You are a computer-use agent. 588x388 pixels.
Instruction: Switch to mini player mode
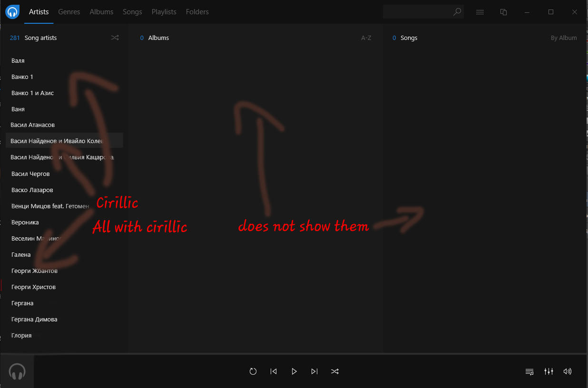coord(503,12)
